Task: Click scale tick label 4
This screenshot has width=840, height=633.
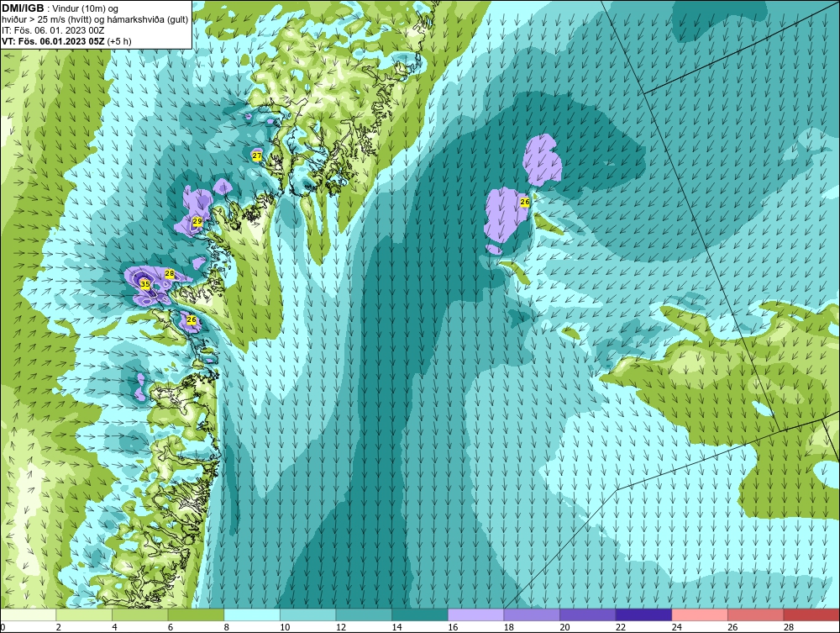Action: [x=114, y=627]
